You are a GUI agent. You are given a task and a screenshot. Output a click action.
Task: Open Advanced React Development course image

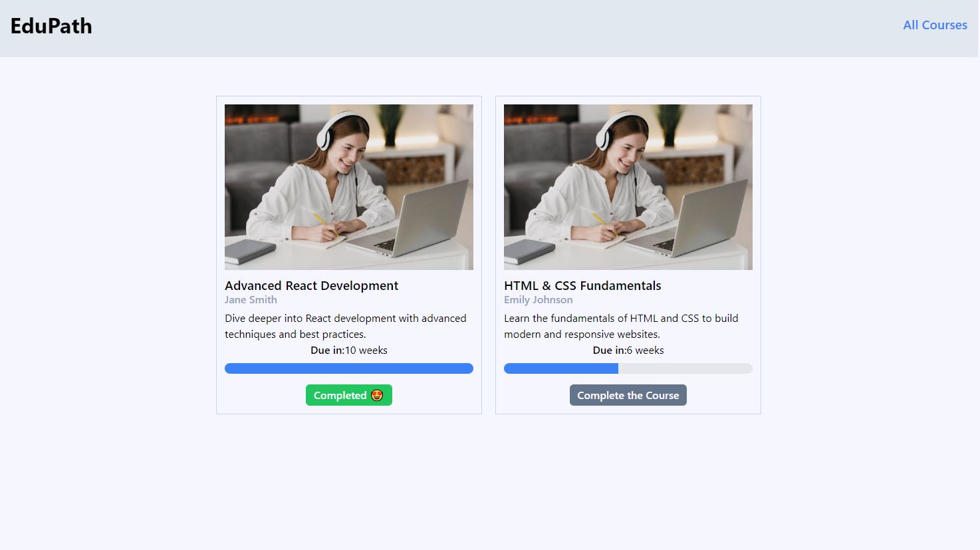pos(349,187)
